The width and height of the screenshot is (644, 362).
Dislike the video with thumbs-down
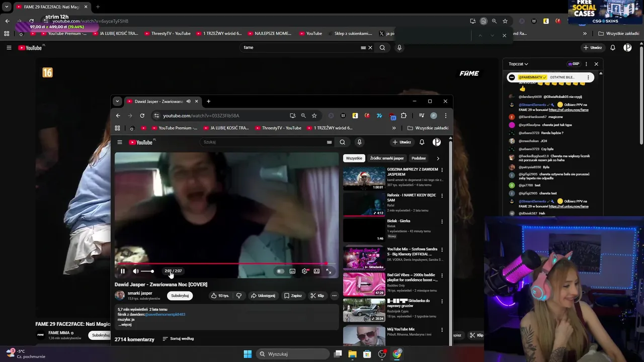[239, 296]
